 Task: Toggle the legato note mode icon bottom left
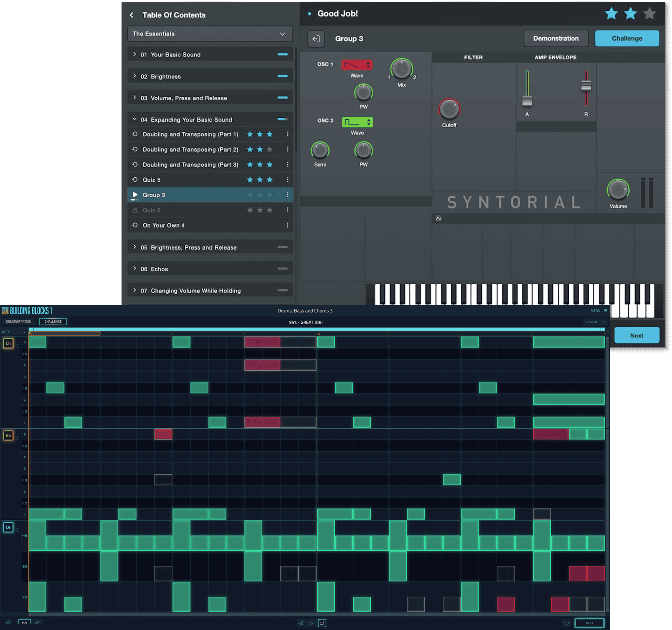24,622
